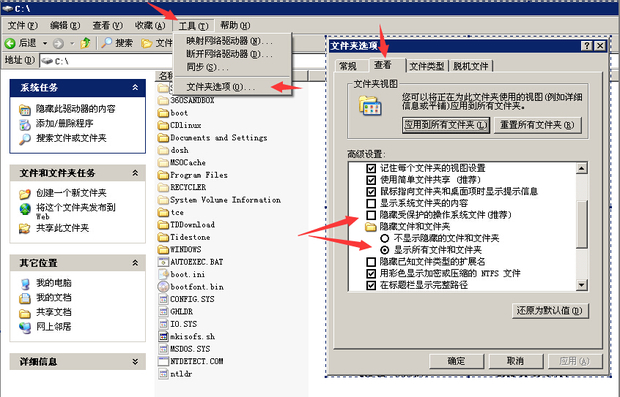Select the ntldr file icon
The image size is (620, 397).
click(x=163, y=374)
